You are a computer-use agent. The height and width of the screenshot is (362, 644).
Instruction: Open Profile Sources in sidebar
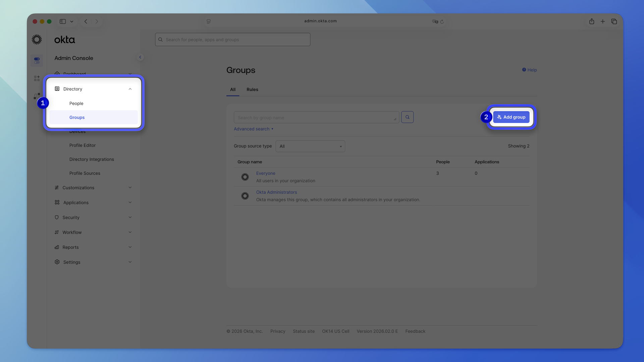85,173
